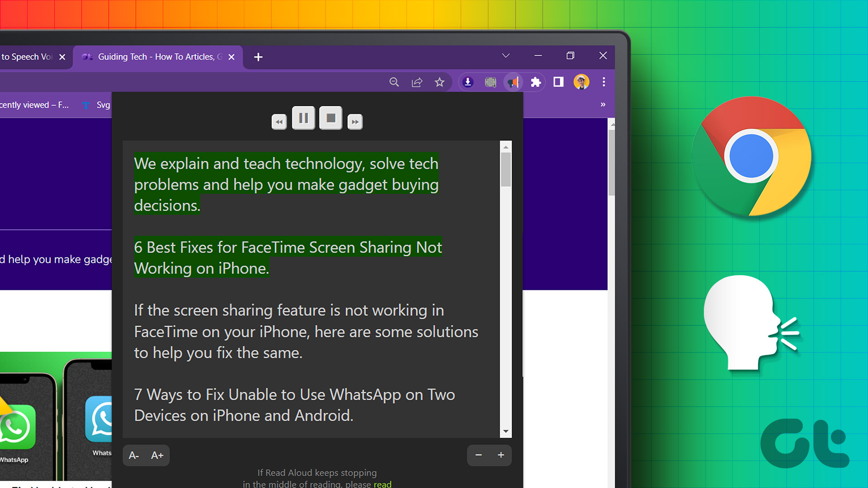Switch to the Text to Speech Voice tab

pos(27,57)
